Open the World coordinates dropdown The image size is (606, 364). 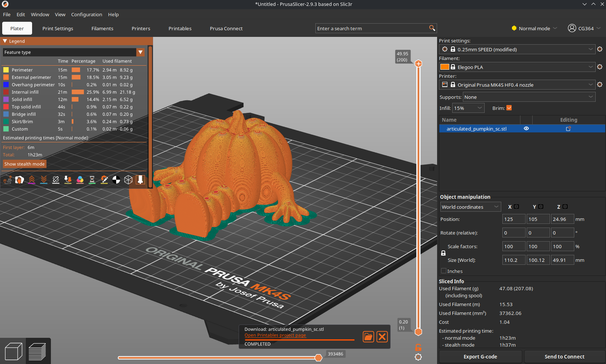point(470,207)
